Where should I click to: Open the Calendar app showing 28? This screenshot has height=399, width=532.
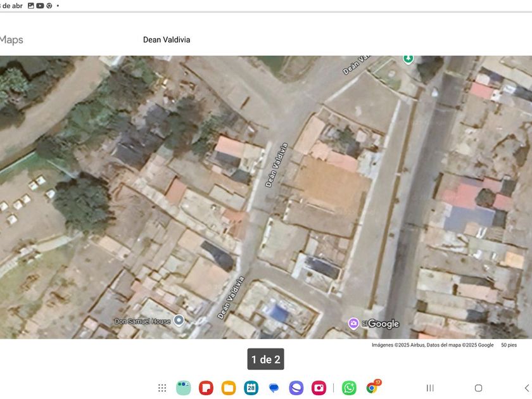[x=251, y=388]
